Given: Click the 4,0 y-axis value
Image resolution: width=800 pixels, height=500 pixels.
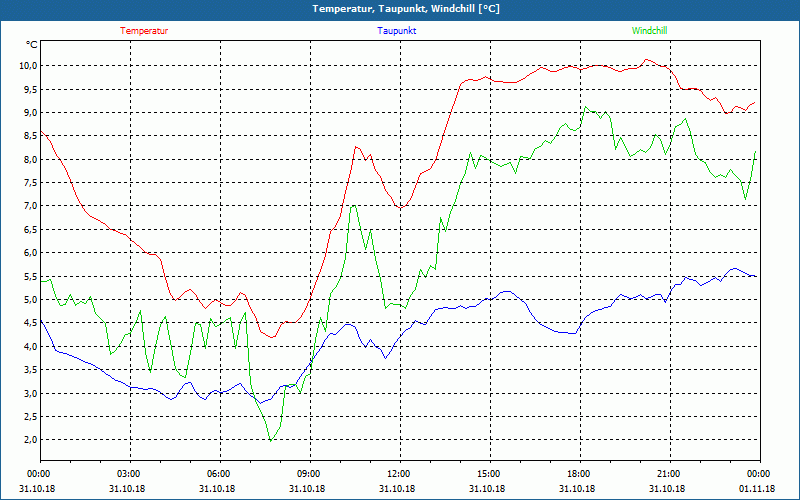Looking at the screenshot, I should (30, 346).
